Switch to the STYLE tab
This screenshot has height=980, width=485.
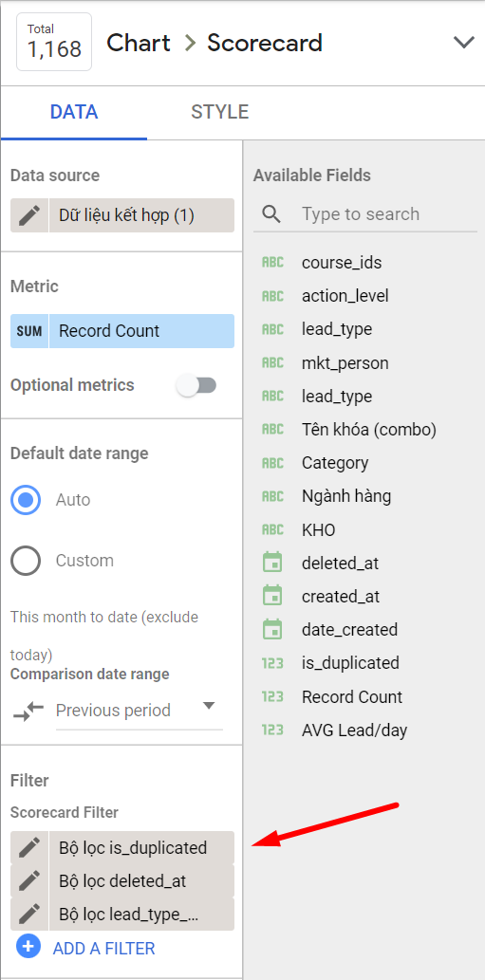(x=220, y=112)
